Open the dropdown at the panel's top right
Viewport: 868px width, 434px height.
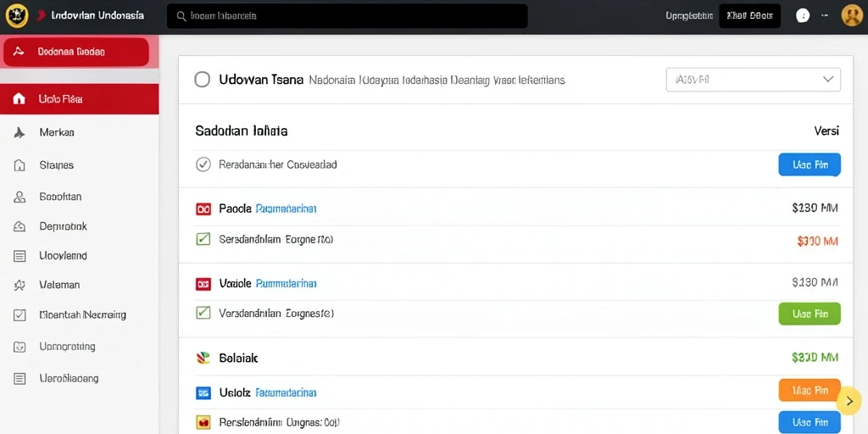tap(754, 80)
